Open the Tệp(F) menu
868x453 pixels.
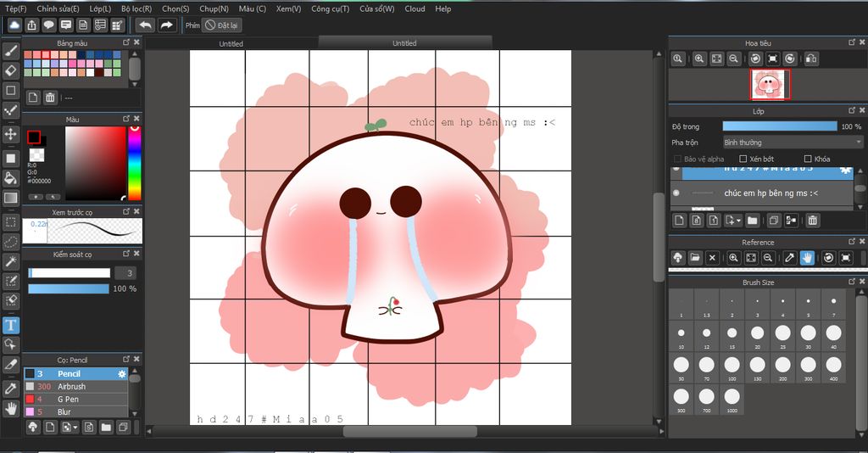click(15, 8)
